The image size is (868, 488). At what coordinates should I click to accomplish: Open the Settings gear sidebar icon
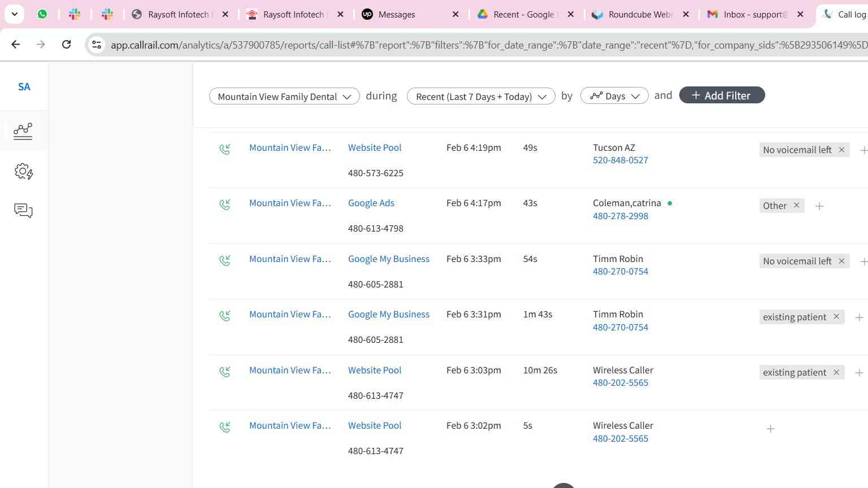(x=23, y=171)
